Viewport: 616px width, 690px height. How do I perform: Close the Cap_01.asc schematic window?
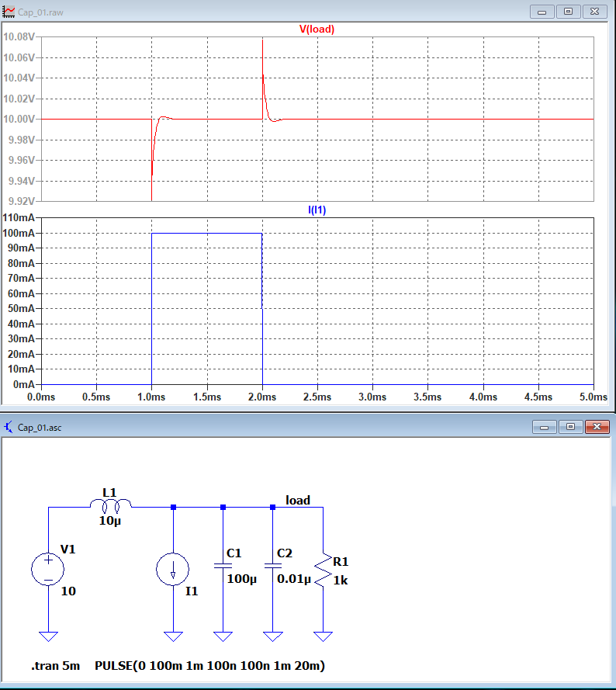[x=597, y=427]
